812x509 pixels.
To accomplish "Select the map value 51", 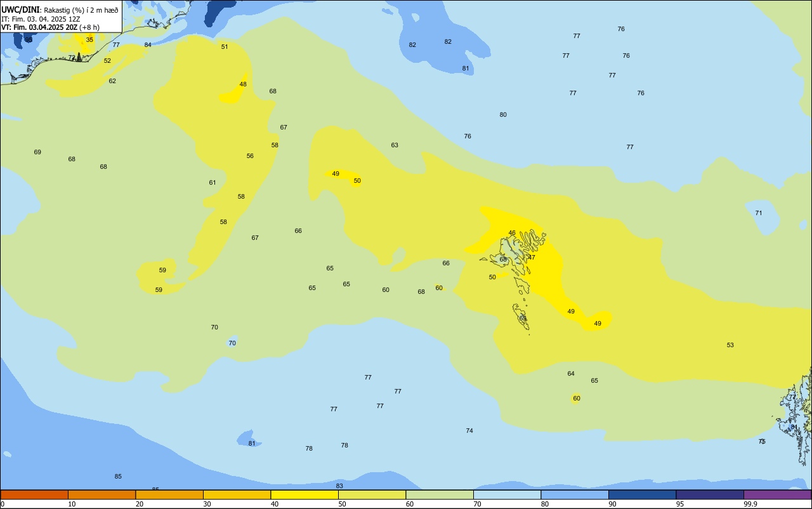I will point(225,46).
